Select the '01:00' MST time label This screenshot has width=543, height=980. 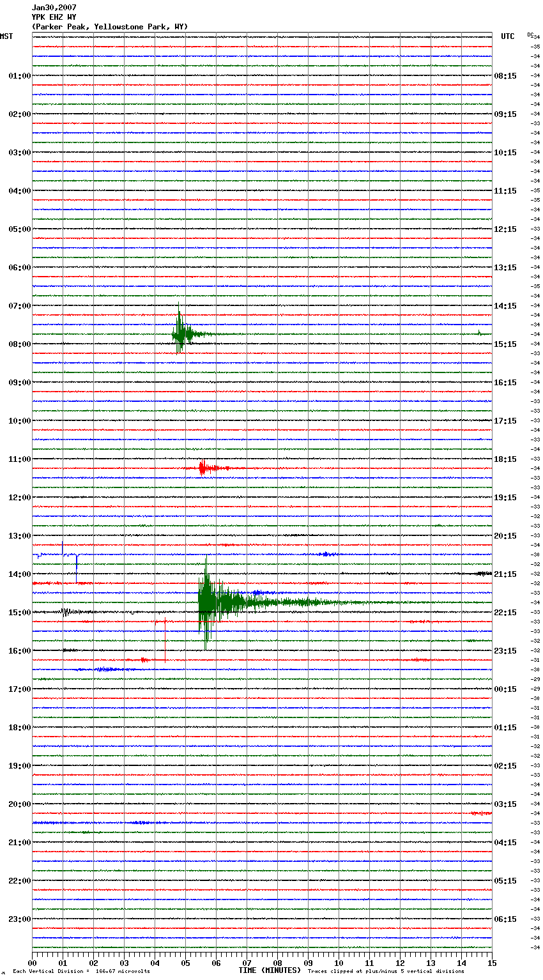tap(20, 76)
